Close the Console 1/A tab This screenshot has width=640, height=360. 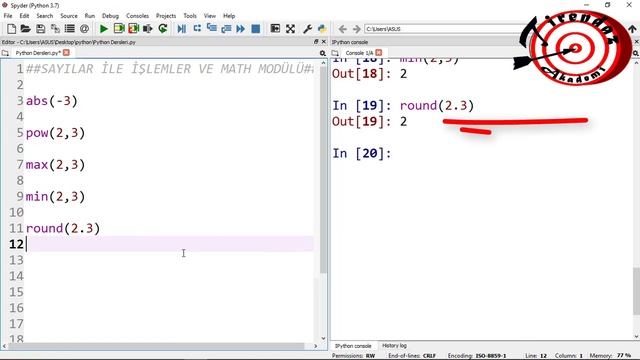pos(379,53)
